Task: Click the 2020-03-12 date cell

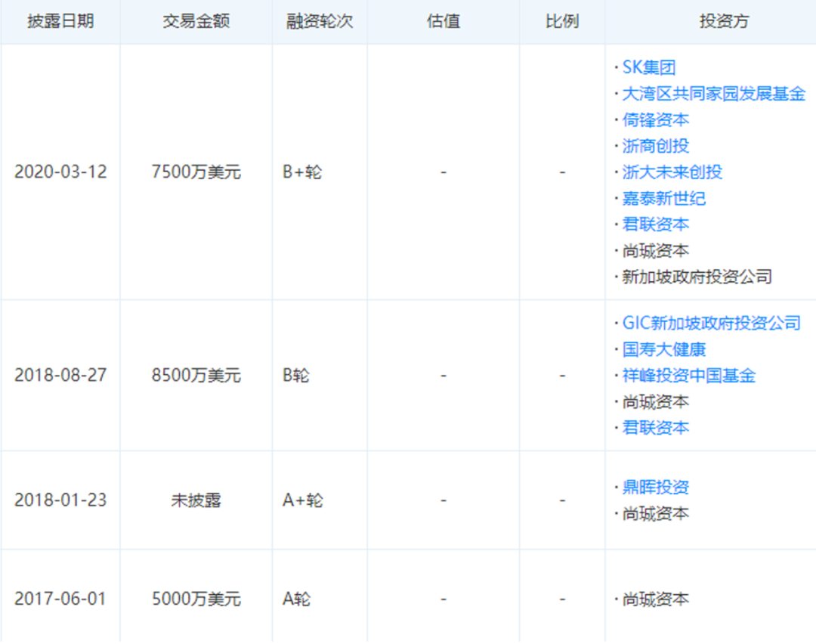Action: (x=60, y=172)
